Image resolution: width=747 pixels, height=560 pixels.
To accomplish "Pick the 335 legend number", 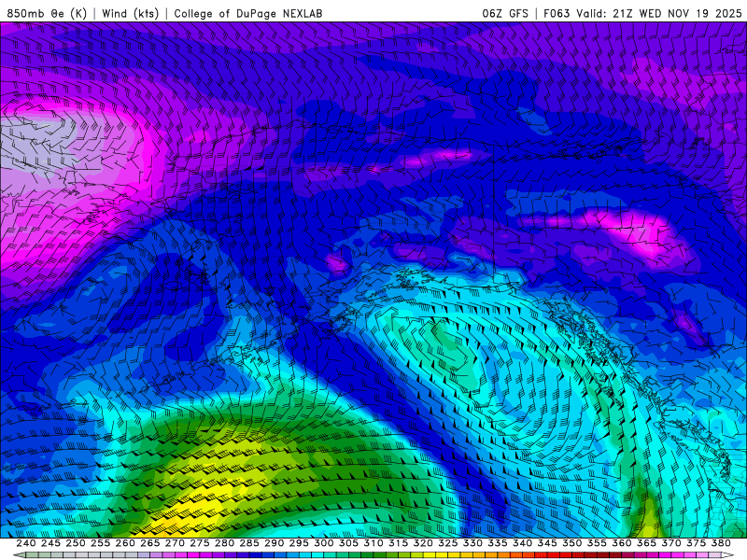I will click(x=498, y=543).
